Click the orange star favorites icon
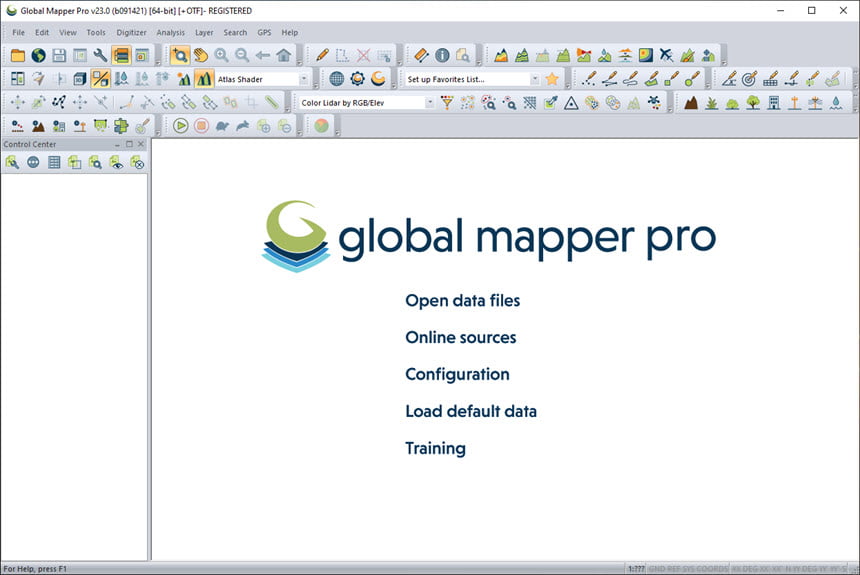Image resolution: width=860 pixels, height=575 pixels. click(552, 79)
